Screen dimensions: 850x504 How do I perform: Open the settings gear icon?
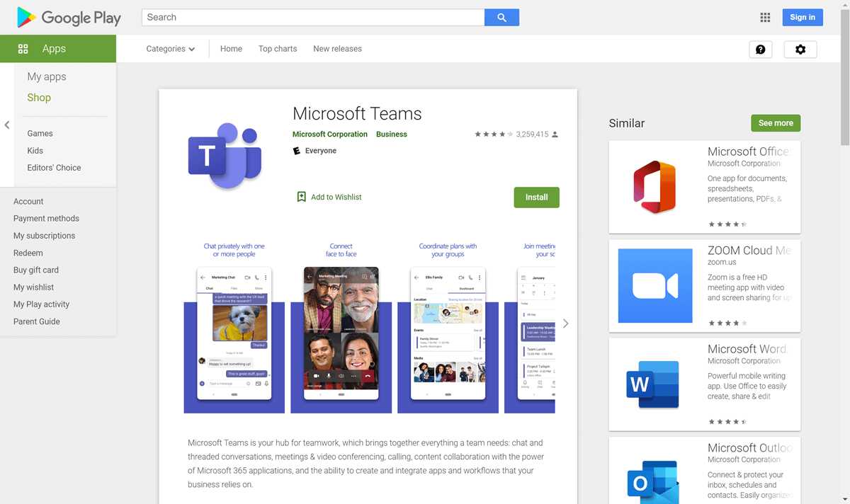pos(800,49)
